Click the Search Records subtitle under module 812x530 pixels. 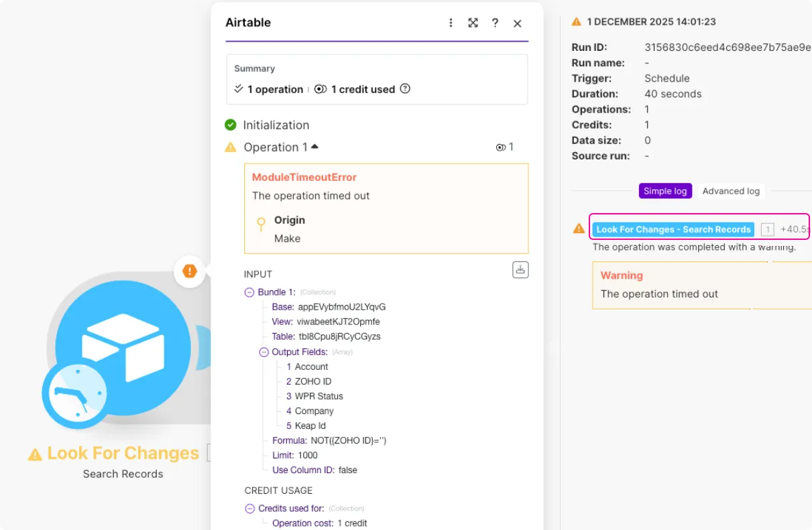click(123, 474)
